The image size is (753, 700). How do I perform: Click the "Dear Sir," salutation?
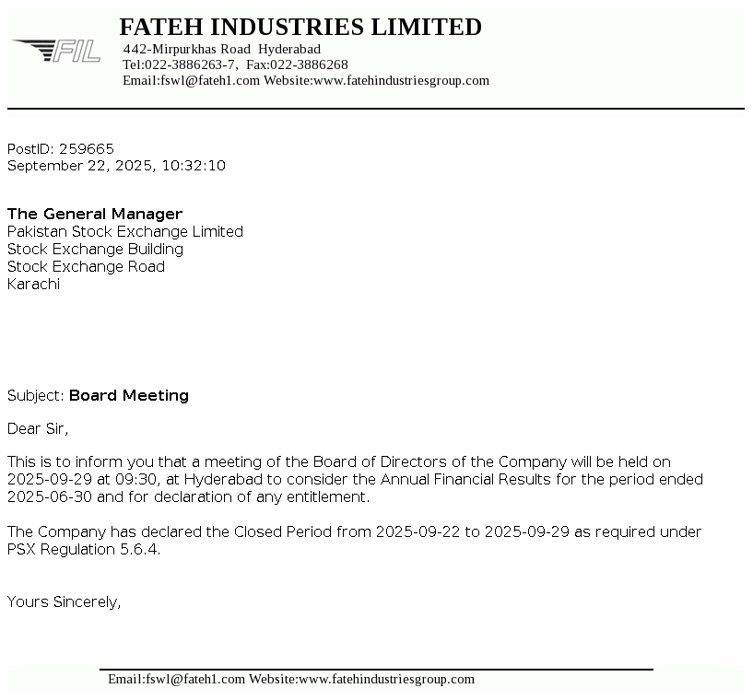coord(38,428)
